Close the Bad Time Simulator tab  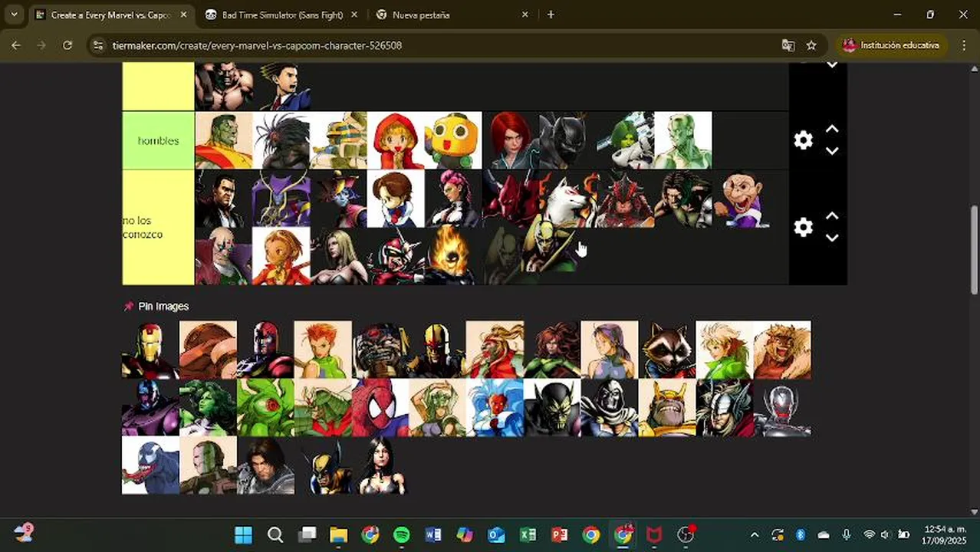point(354,15)
